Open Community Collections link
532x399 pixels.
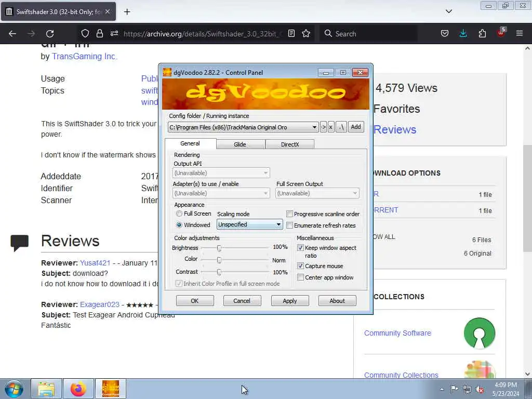pyautogui.click(x=401, y=375)
